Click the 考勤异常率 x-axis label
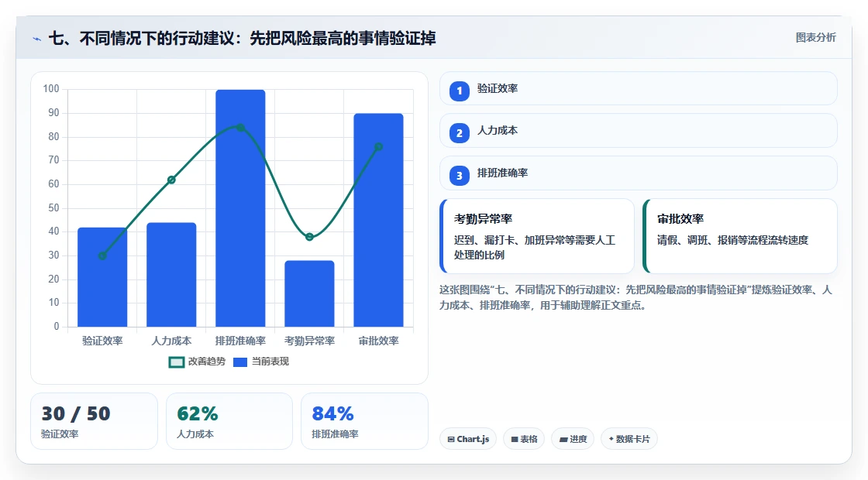The width and height of the screenshot is (868, 480). [x=309, y=341]
